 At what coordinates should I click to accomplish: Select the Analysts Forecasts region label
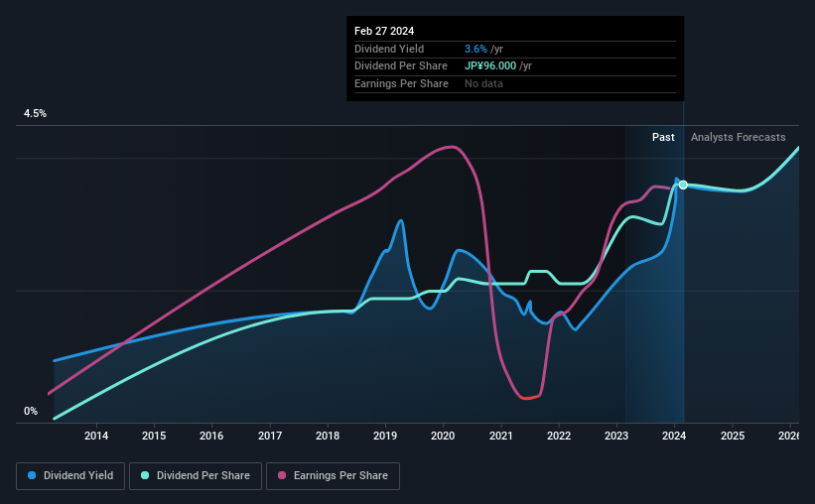pos(739,137)
